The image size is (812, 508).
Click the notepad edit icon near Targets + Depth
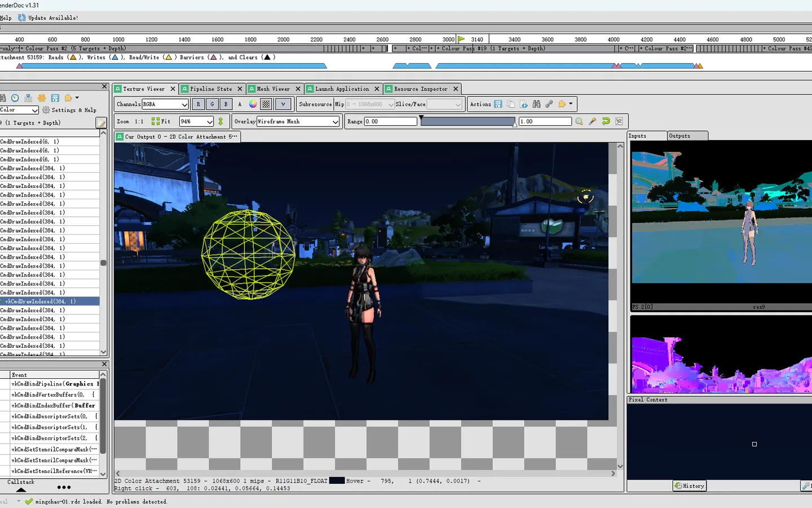(x=101, y=122)
